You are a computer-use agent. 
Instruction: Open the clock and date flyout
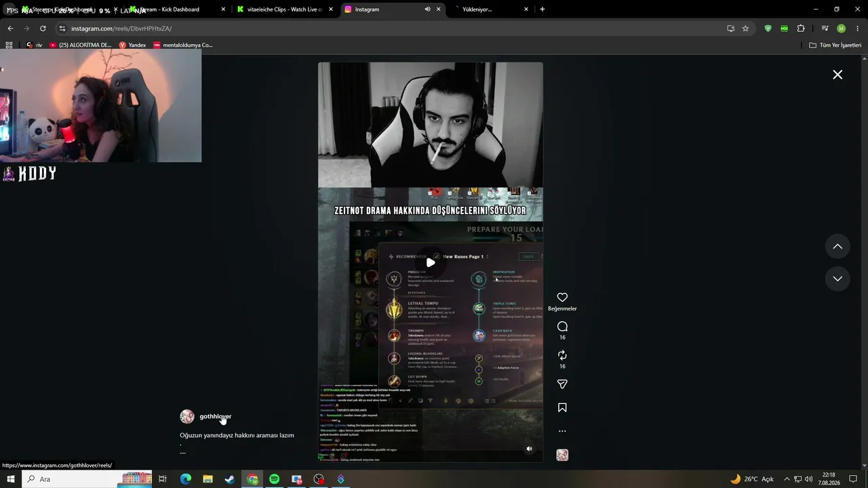pos(829,479)
